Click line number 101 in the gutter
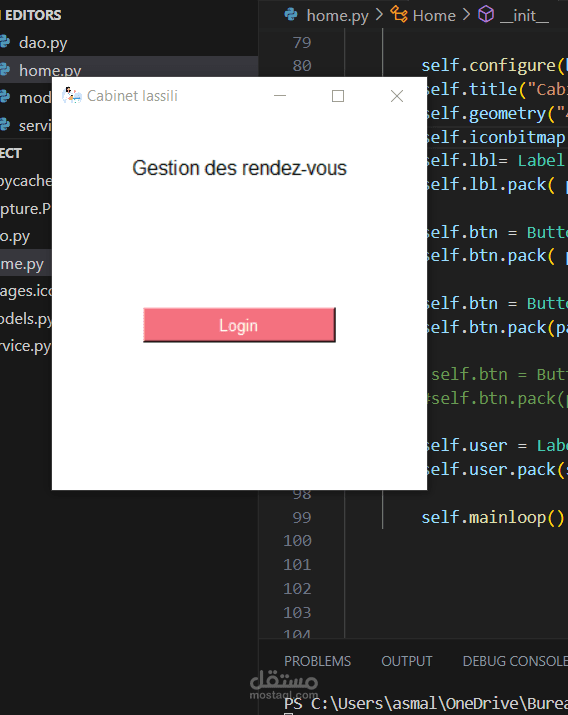The width and height of the screenshot is (568, 715). (x=297, y=565)
